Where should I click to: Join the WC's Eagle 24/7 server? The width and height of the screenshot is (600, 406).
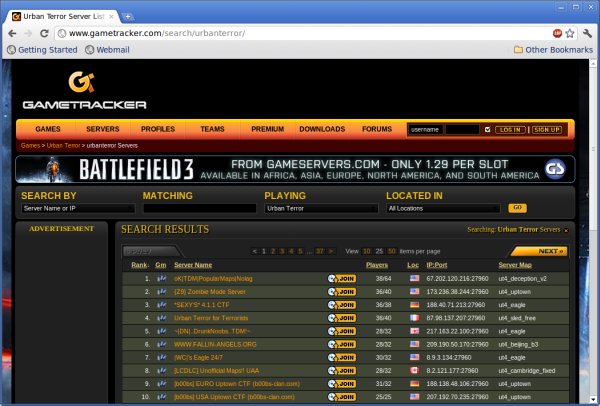[x=342, y=357]
